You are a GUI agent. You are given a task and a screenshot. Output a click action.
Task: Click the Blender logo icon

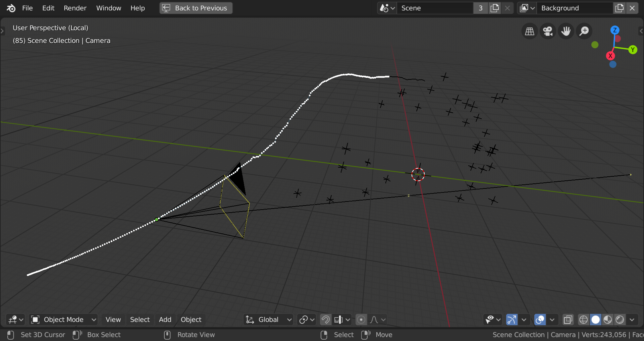click(x=11, y=8)
